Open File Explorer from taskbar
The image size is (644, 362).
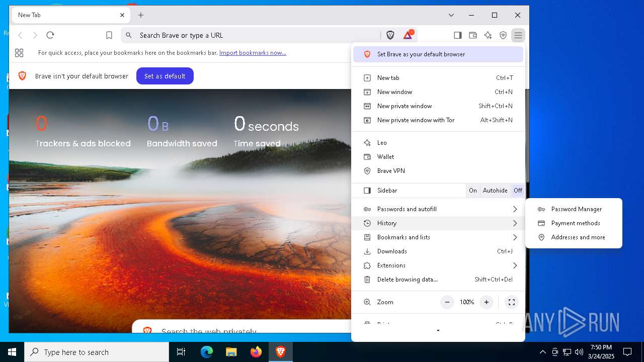(231, 352)
